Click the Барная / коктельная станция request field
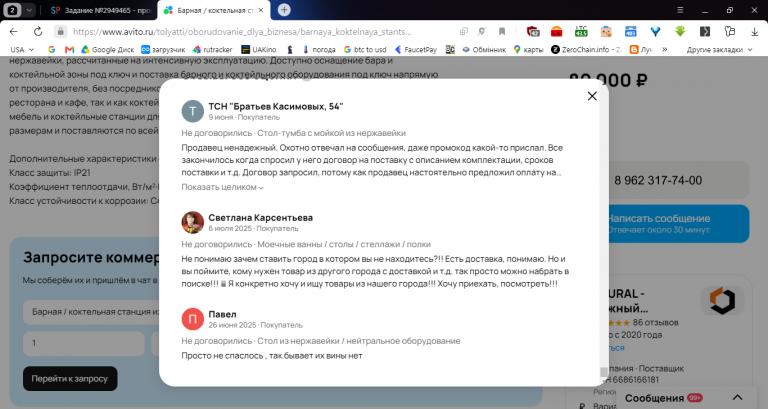768x409 pixels. tap(93, 312)
